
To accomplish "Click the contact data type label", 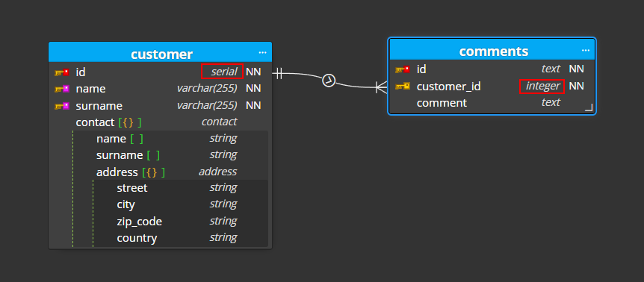I will tap(219, 122).
